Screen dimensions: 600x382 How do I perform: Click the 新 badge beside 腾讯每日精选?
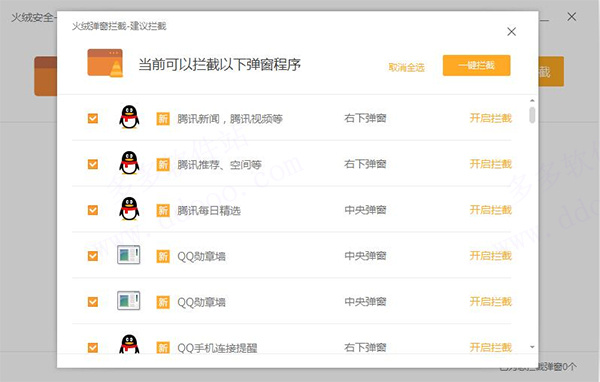point(163,211)
